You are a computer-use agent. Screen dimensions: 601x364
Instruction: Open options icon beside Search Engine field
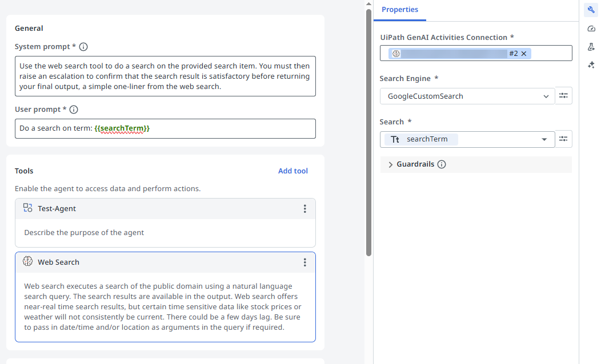(x=563, y=96)
